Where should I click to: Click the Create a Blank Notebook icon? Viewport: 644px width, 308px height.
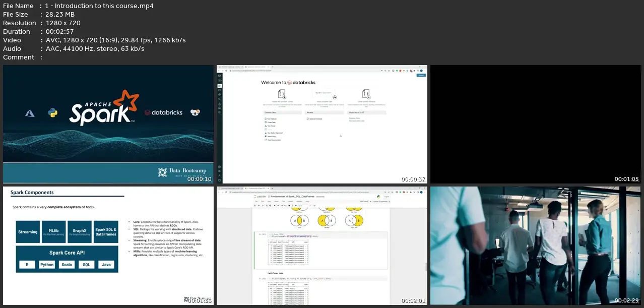click(x=366, y=94)
